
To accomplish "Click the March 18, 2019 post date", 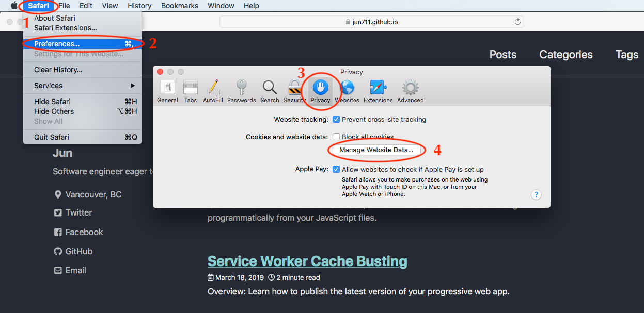I will pos(240,277).
